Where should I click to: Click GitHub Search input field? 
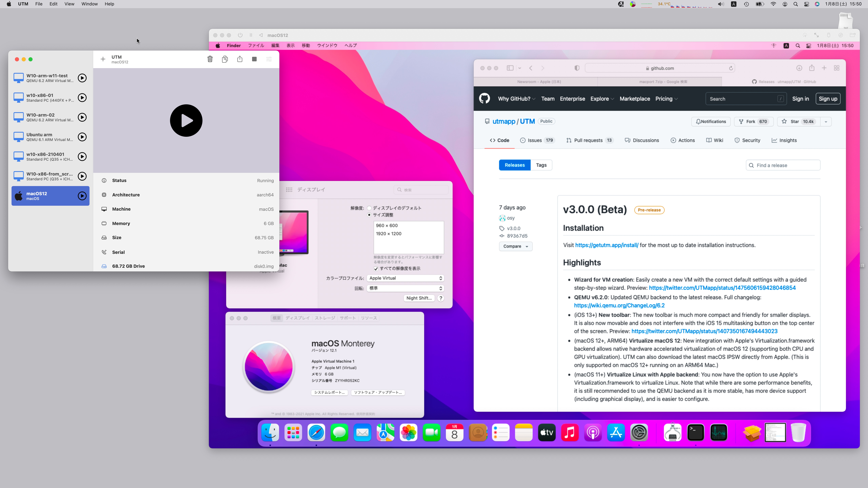click(746, 99)
